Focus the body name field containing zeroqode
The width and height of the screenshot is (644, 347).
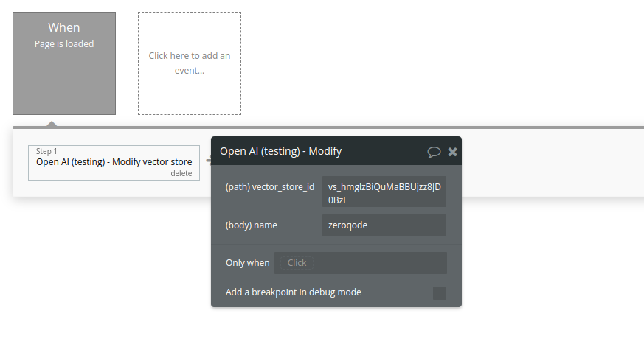[384, 225]
